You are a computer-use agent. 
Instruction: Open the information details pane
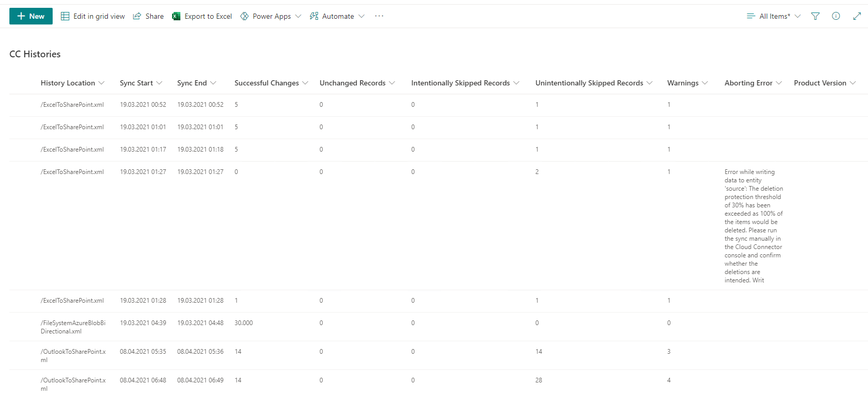[x=836, y=16]
